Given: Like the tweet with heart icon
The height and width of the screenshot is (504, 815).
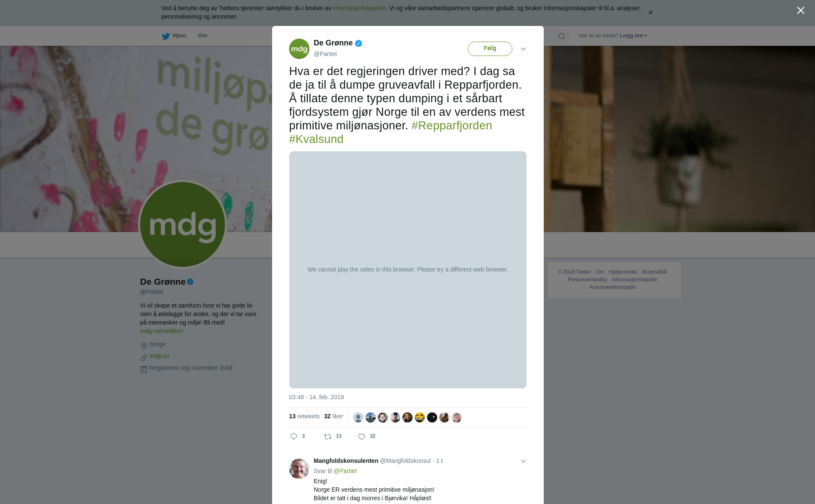Looking at the screenshot, I should 362,437.
